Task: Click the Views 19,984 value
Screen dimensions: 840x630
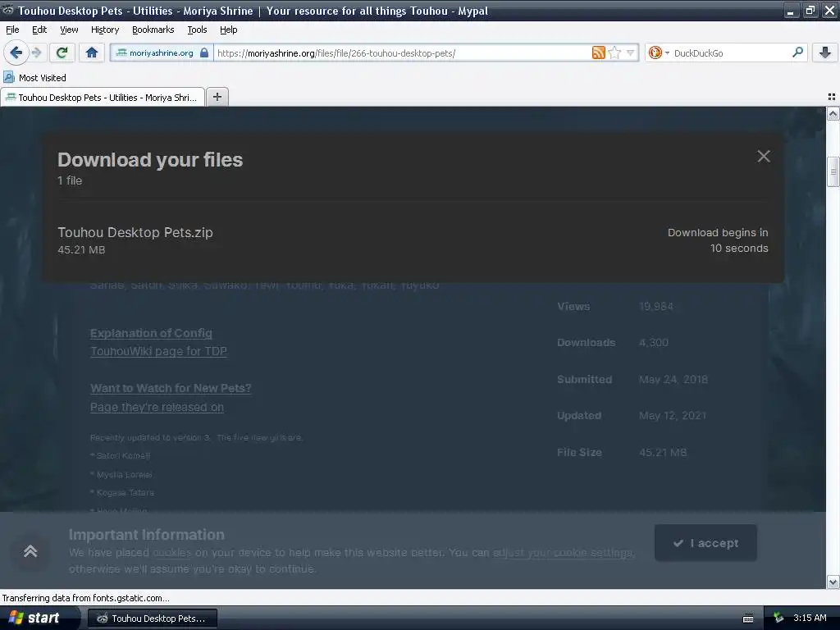Action: (x=655, y=306)
